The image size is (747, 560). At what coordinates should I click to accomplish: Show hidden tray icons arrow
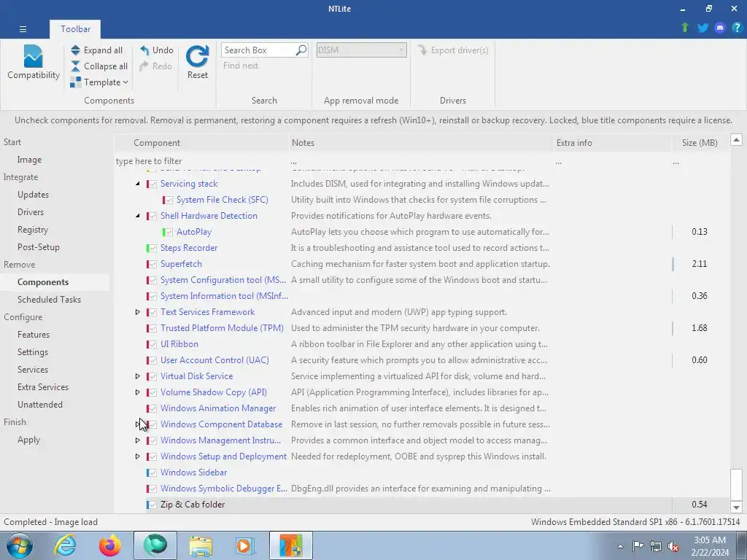coord(620,546)
